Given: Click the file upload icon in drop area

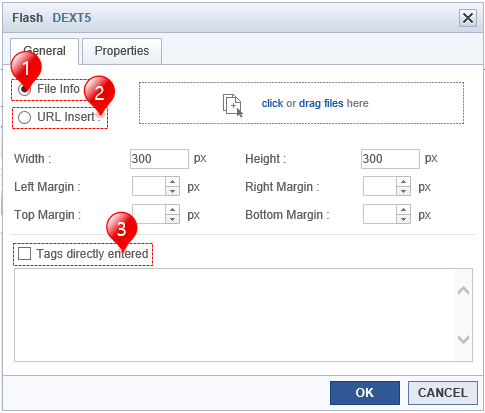Looking at the screenshot, I should [233, 105].
